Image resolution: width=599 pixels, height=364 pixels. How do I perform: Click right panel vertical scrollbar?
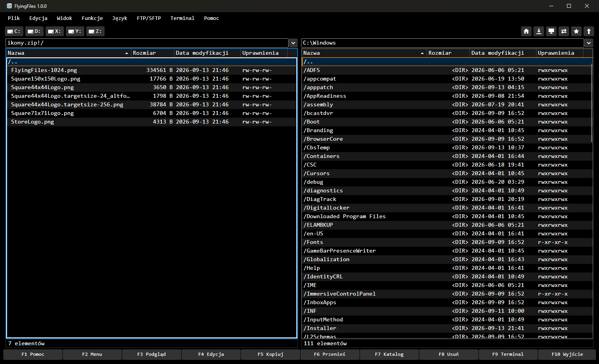[x=592, y=104]
